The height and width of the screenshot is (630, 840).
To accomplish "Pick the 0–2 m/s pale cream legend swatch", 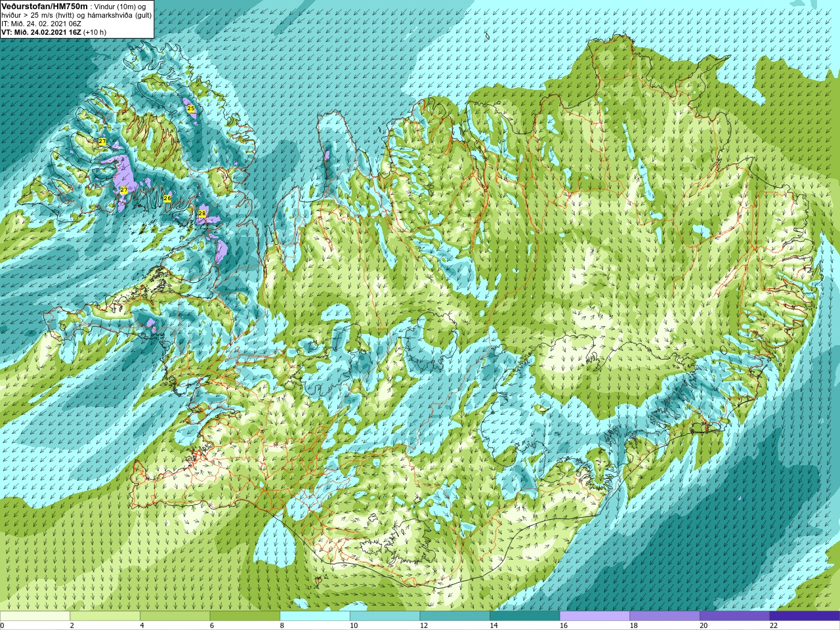I will click(35, 616).
